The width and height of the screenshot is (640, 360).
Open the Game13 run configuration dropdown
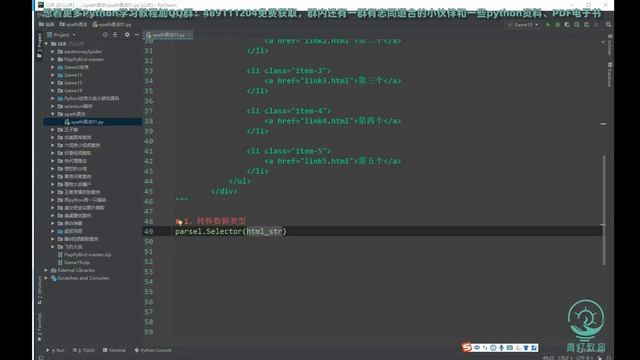523,25
